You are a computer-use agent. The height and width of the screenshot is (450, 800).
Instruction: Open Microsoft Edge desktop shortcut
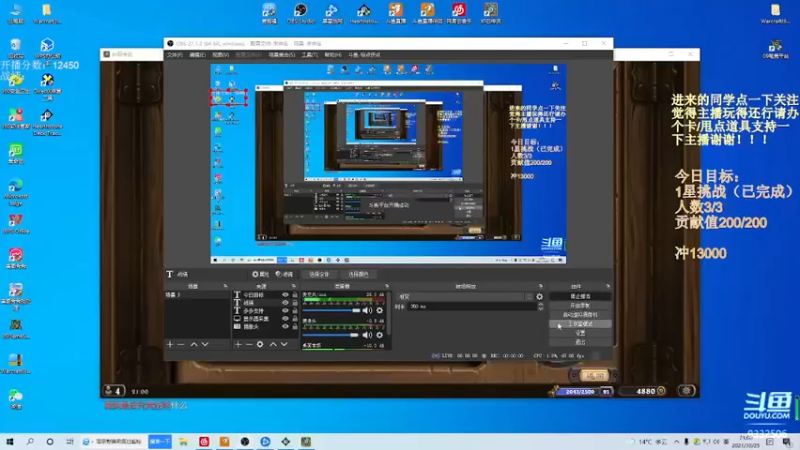click(x=16, y=192)
